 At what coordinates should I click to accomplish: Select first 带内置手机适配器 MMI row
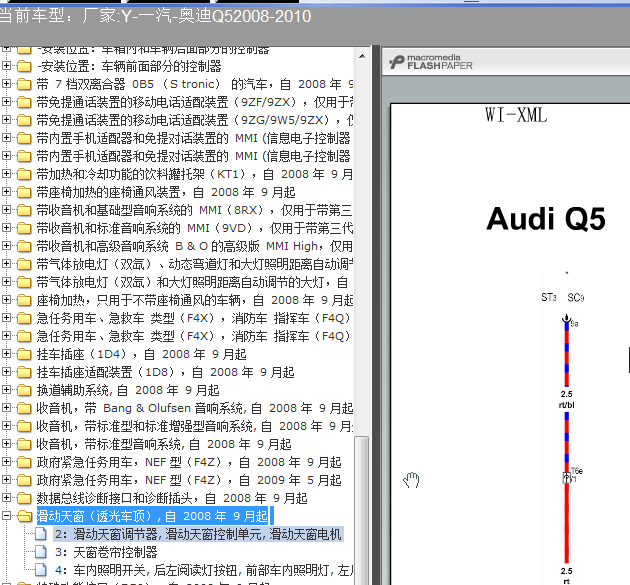click(x=194, y=138)
